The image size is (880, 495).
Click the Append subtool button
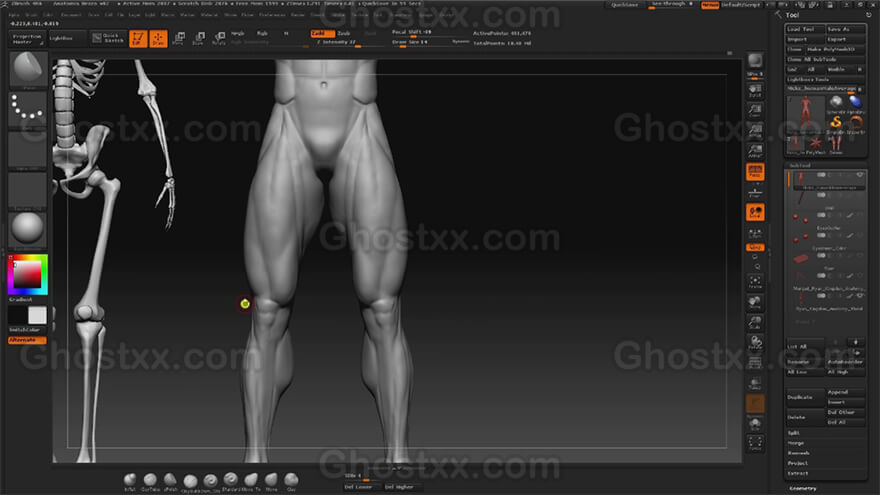(x=845, y=392)
